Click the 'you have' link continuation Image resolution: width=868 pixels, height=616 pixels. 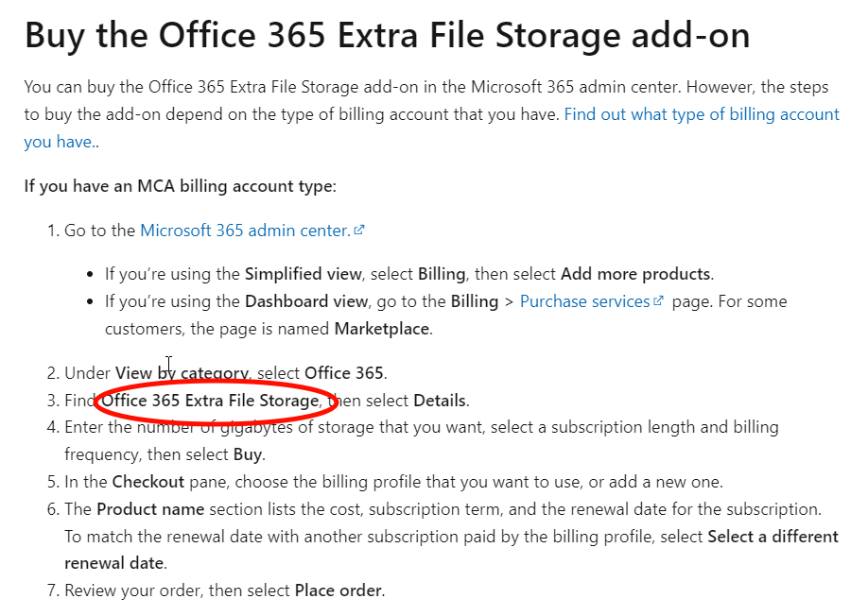58,142
